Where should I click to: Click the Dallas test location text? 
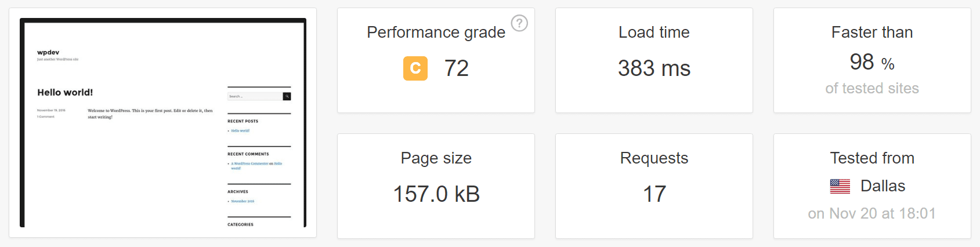tap(883, 186)
